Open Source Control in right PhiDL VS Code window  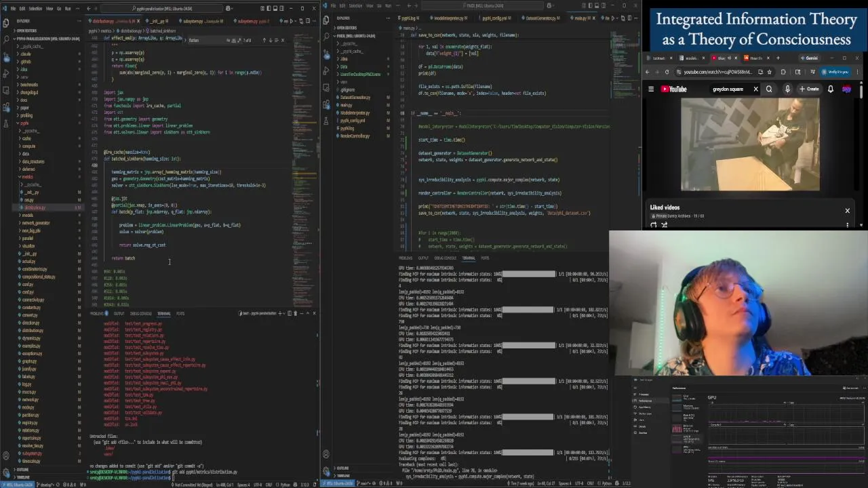(x=326, y=54)
